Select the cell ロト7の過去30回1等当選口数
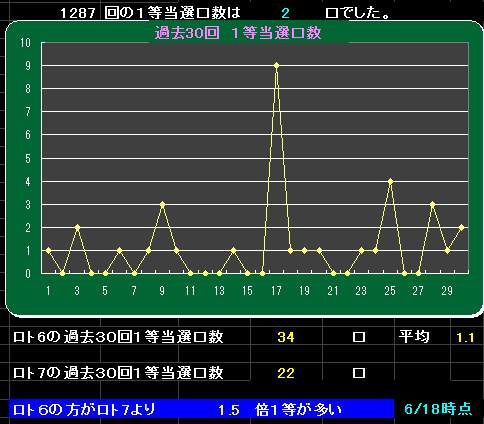 pyautogui.click(x=118, y=372)
